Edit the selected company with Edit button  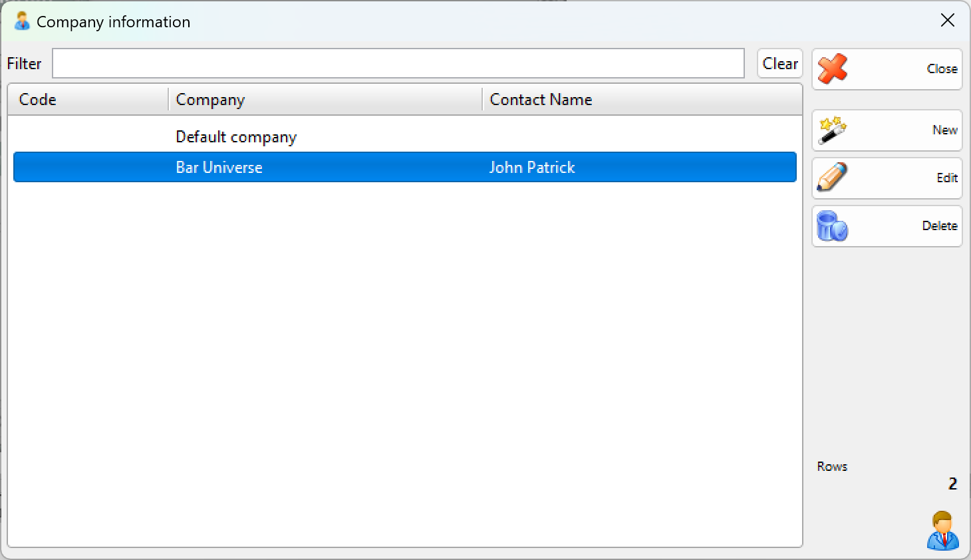[887, 178]
